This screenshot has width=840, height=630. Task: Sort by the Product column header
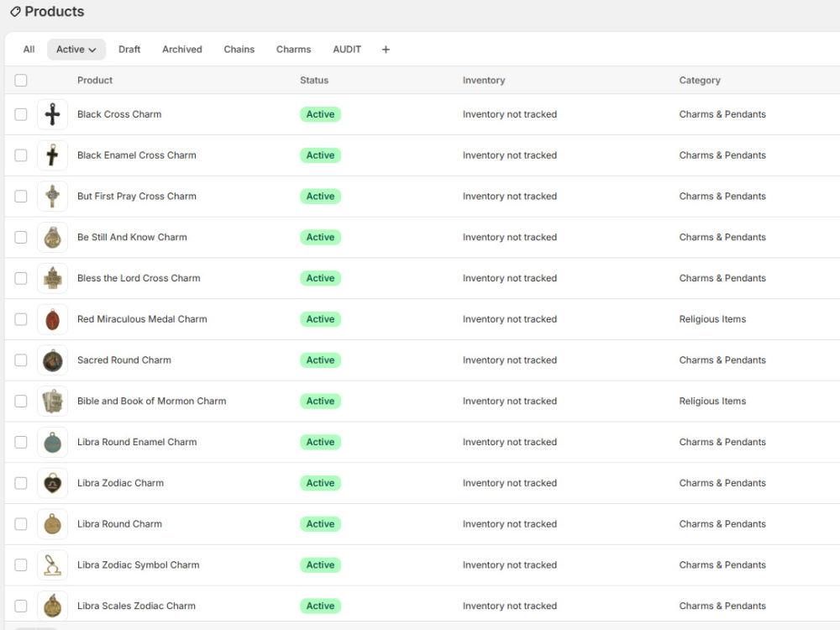(x=95, y=81)
